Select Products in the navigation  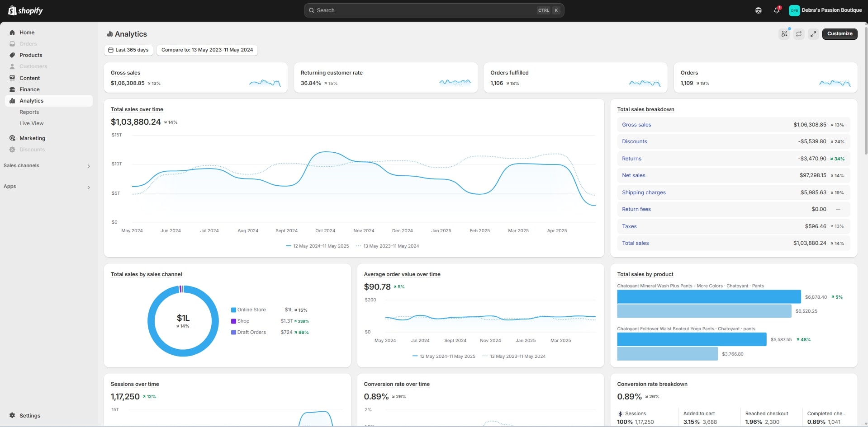(31, 55)
